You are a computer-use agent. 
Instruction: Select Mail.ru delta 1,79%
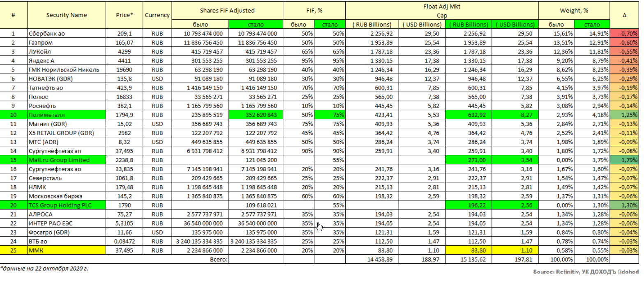(624, 160)
